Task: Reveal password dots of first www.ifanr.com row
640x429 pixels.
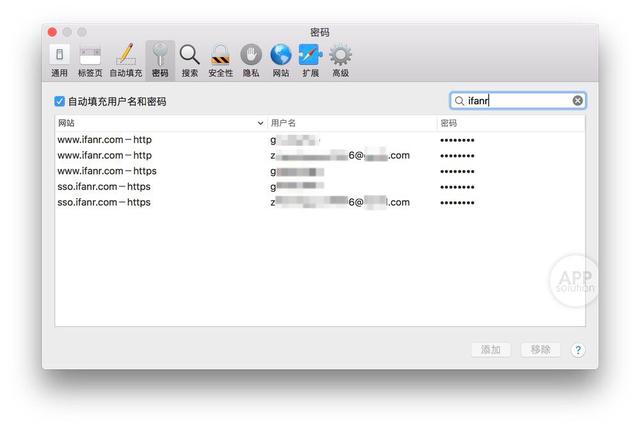Action: (x=457, y=140)
